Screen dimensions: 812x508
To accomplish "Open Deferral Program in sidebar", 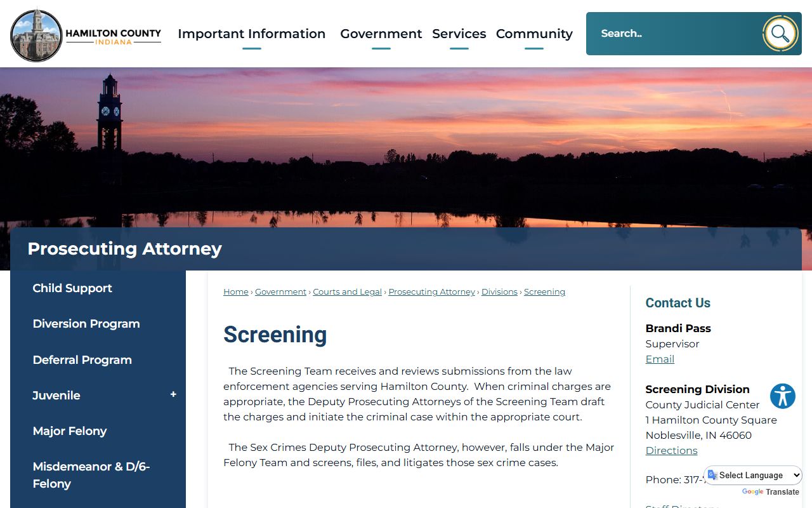I will (82, 360).
